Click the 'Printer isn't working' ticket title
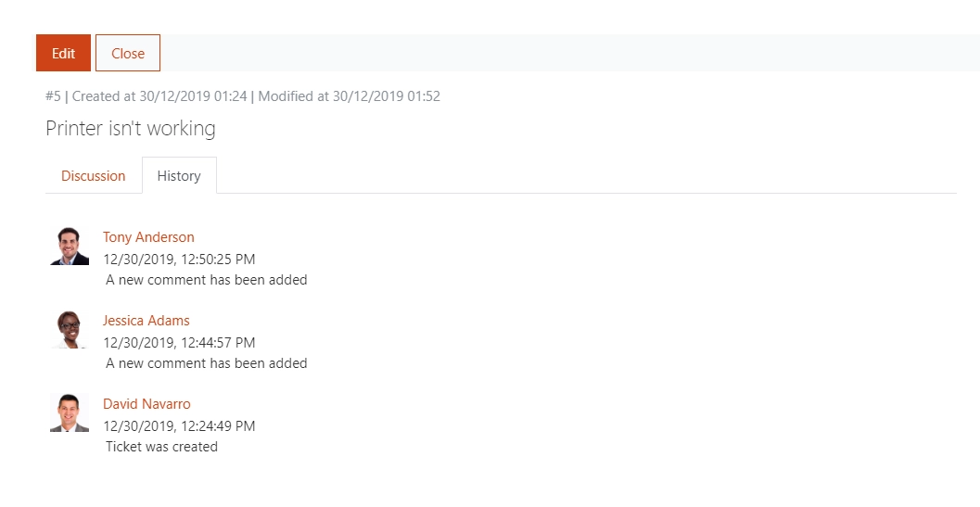 tap(131, 128)
